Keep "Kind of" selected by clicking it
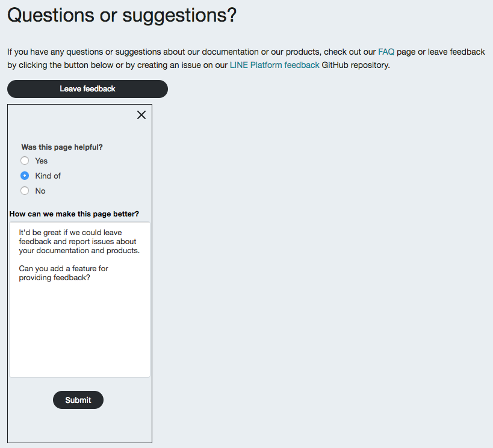Image resolution: width=493 pixels, height=448 pixels. [24, 176]
